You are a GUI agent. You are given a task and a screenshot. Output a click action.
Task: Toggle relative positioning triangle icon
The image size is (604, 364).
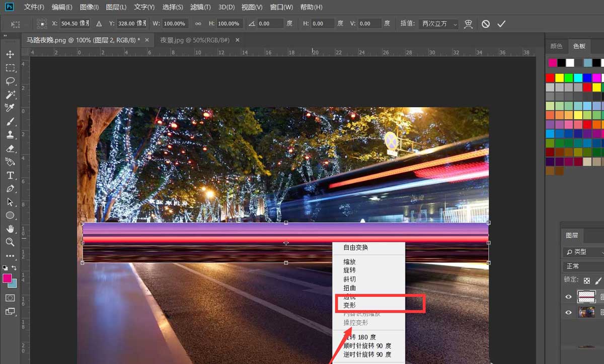coord(99,24)
